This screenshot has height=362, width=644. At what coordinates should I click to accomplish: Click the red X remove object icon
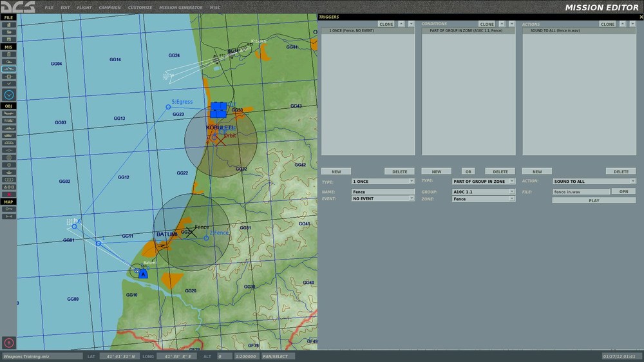(9, 194)
